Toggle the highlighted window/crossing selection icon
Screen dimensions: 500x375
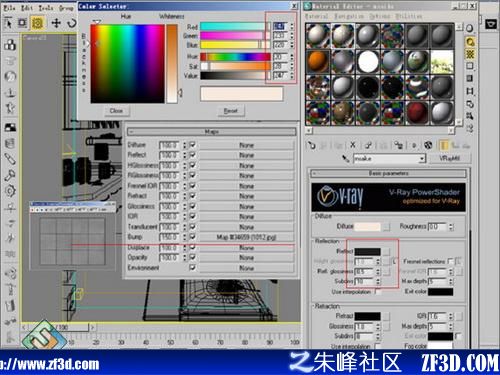pyautogui.click(x=37, y=23)
